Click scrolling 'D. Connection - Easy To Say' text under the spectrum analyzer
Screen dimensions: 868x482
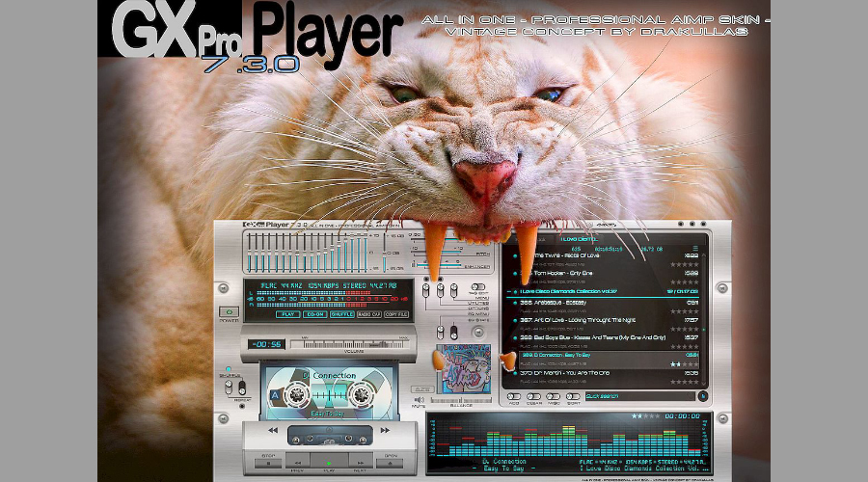click(x=503, y=465)
